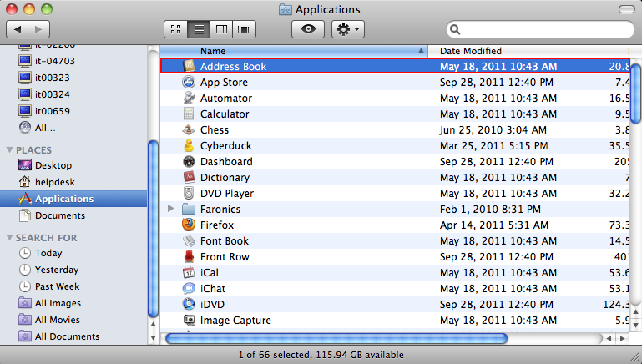Click the Finder search field
The width and height of the screenshot is (642, 364).
click(x=540, y=29)
